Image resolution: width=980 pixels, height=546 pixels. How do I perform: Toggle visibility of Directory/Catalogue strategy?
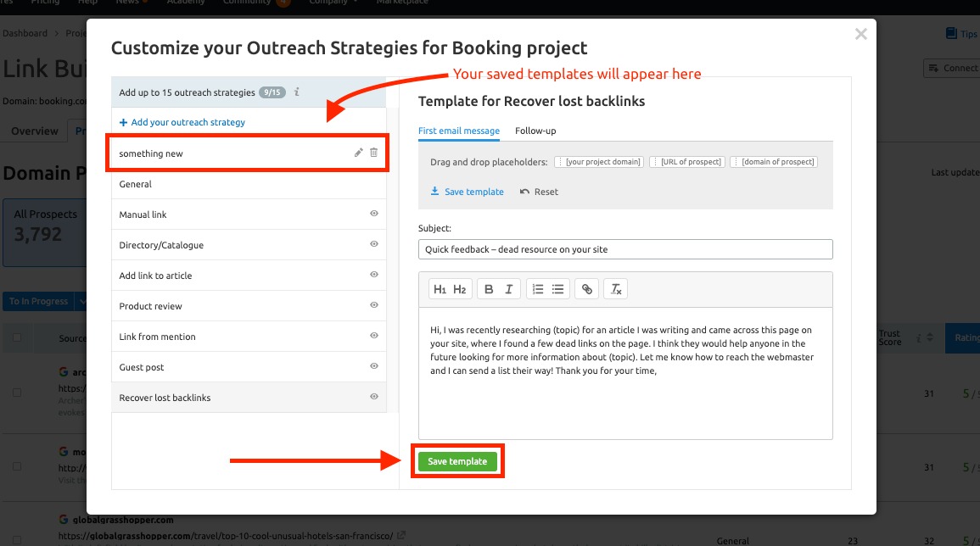tap(373, 244)
